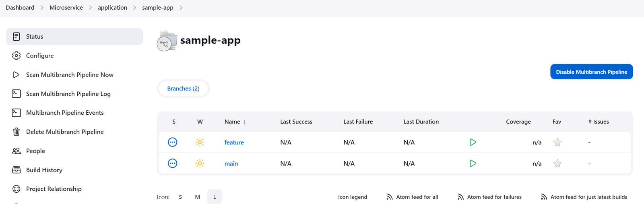644x204 pixels.
Task: Click the Configure gear icon in sidebar
Action: tap(16, 56)
